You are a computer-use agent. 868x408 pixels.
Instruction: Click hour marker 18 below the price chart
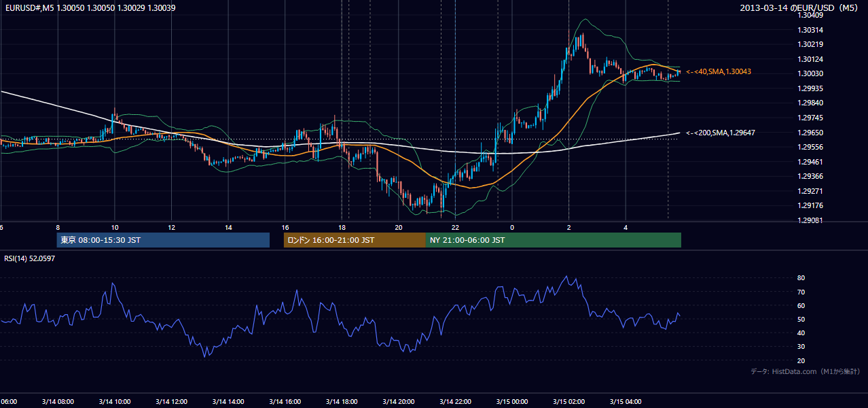coord(342,227)
